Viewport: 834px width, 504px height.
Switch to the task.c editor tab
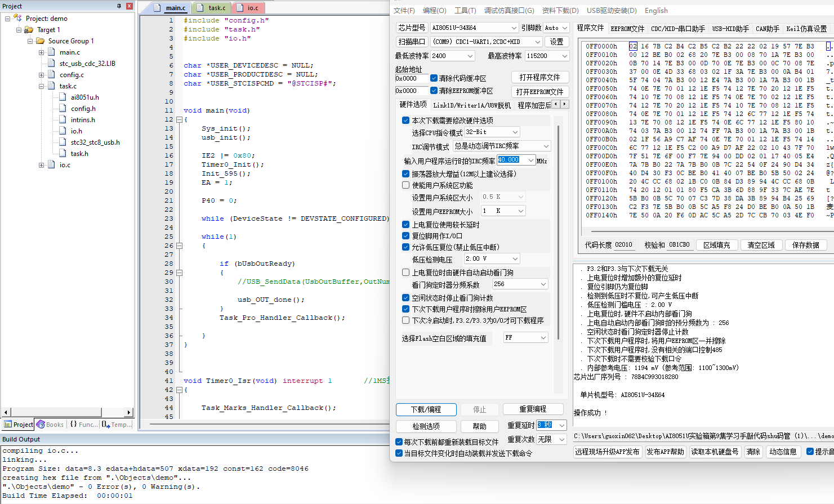click(212, 8)
